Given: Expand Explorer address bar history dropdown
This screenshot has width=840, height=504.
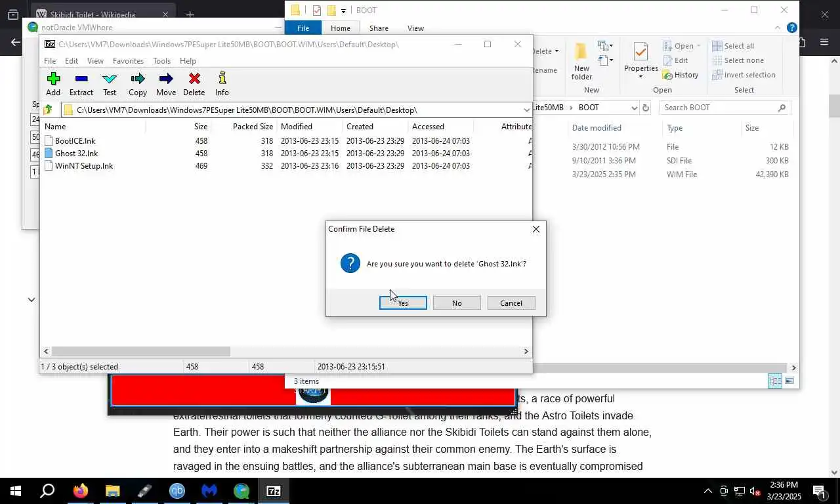Looking at the screenshot, I should point(634,108).
